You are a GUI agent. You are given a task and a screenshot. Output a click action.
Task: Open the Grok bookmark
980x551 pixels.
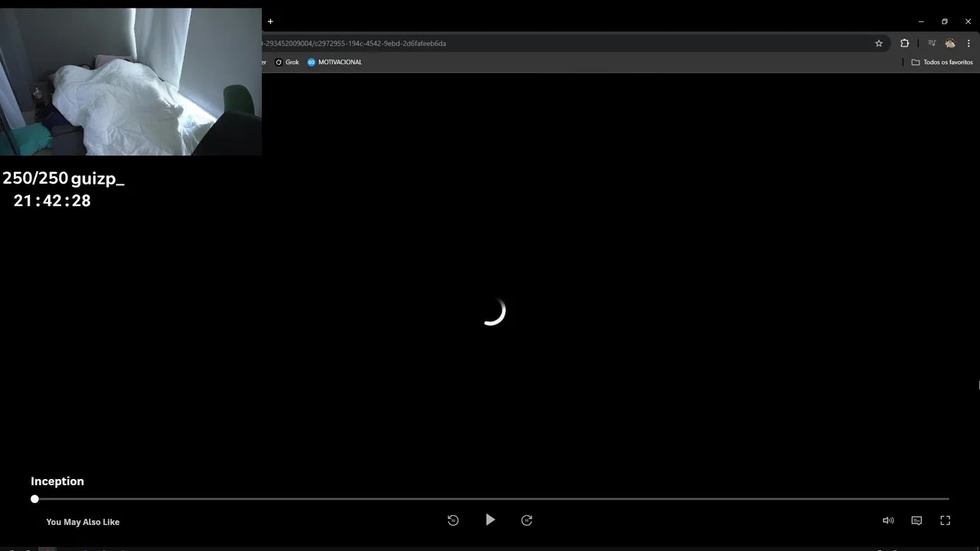tap(287, 62)
